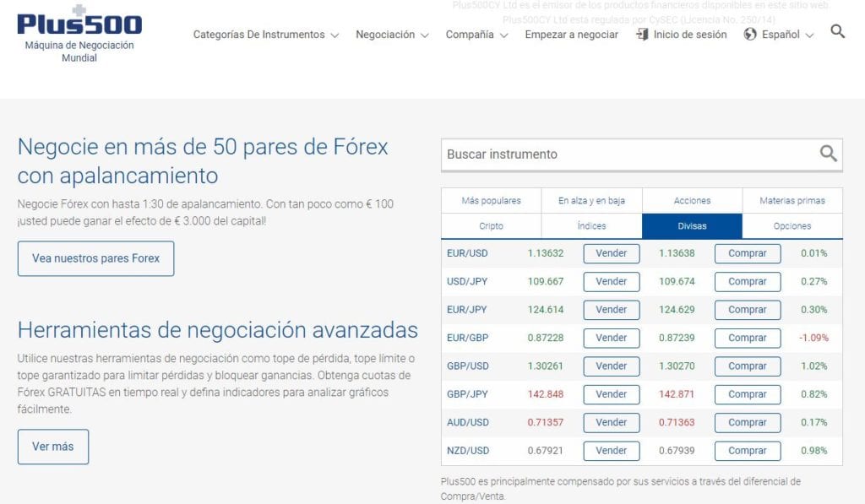865x504 pixels.
Task: Click Vender for USD/JPY
Action: pyautogui.click(x=612, y=282)
